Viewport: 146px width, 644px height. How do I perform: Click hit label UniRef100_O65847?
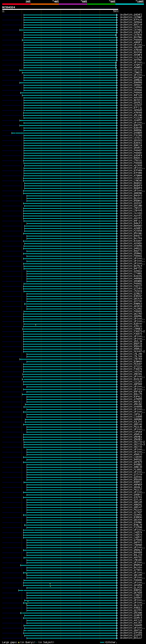(x=131, y=85)
